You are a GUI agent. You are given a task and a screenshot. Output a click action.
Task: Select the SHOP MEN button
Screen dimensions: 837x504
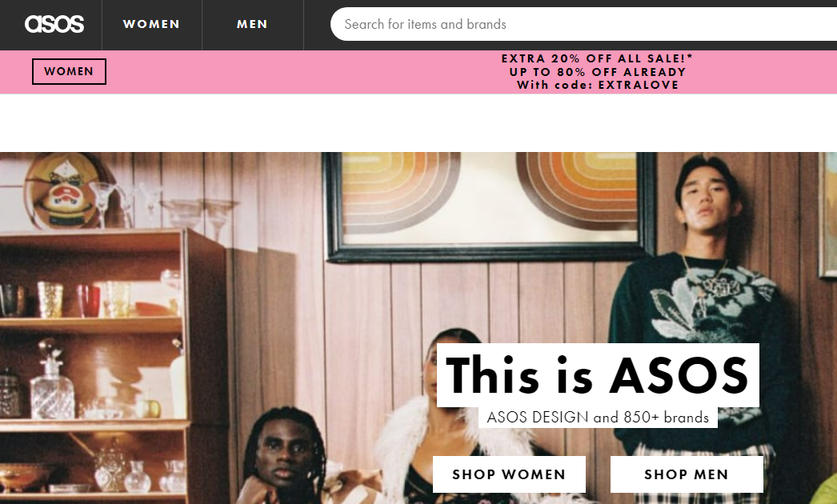pyautogui.click(x=687, y=474)
